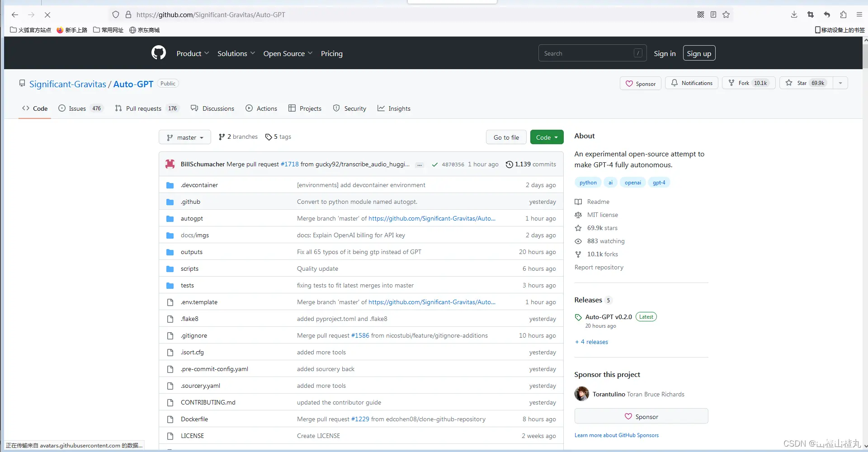Screen dimensions: 868x452
Task: Open Torantulino sponsor avatar
Action: 582,394
